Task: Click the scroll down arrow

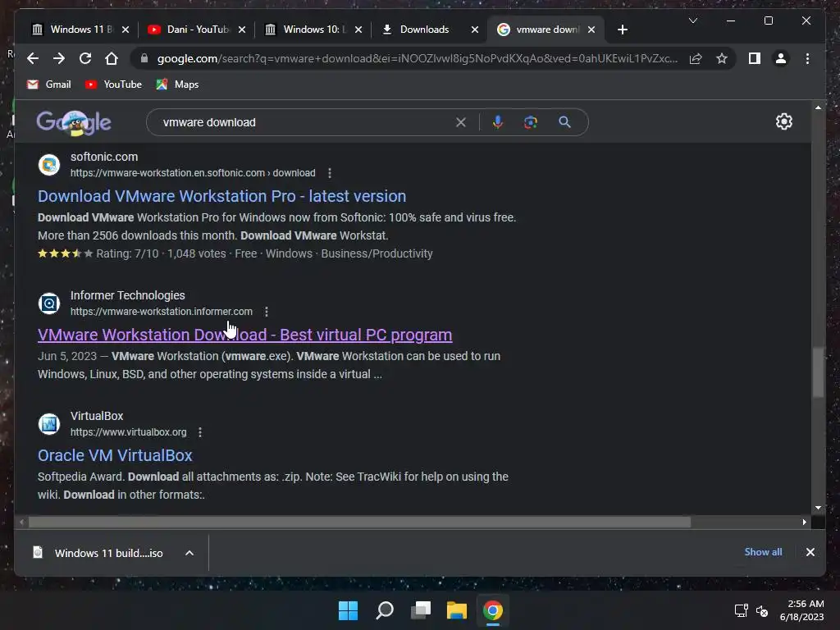Action: [x=818, y=507]
